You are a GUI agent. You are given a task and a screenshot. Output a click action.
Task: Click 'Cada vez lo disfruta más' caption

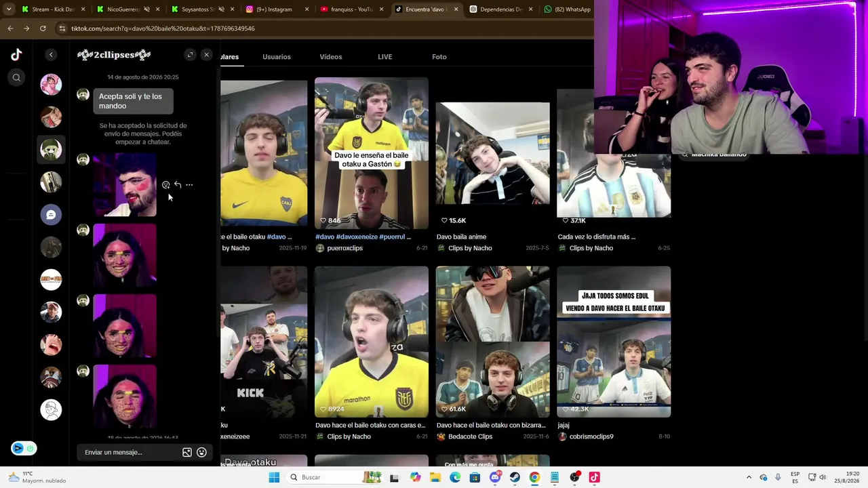click(x=597, y=237)
